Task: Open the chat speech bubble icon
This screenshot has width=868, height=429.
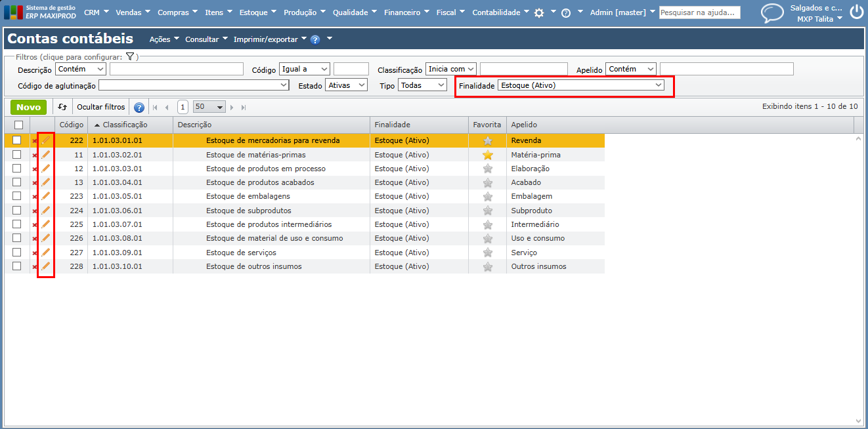Action: (772, 13)
